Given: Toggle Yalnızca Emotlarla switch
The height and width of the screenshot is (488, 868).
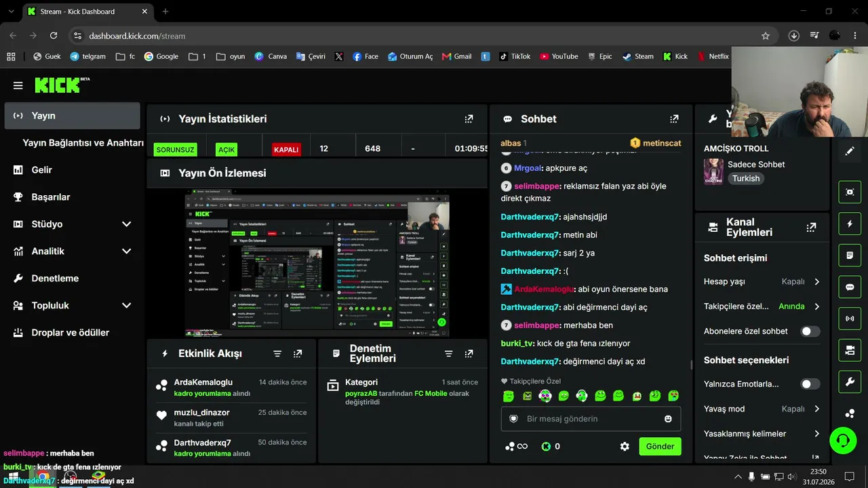Looking at the screenshot, I should (810, 384).
